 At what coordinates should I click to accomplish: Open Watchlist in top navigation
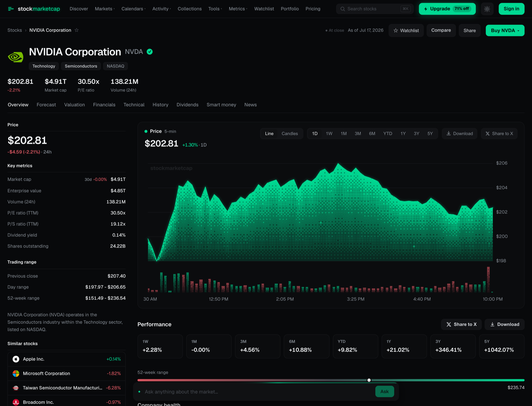[x=264, y=9]
